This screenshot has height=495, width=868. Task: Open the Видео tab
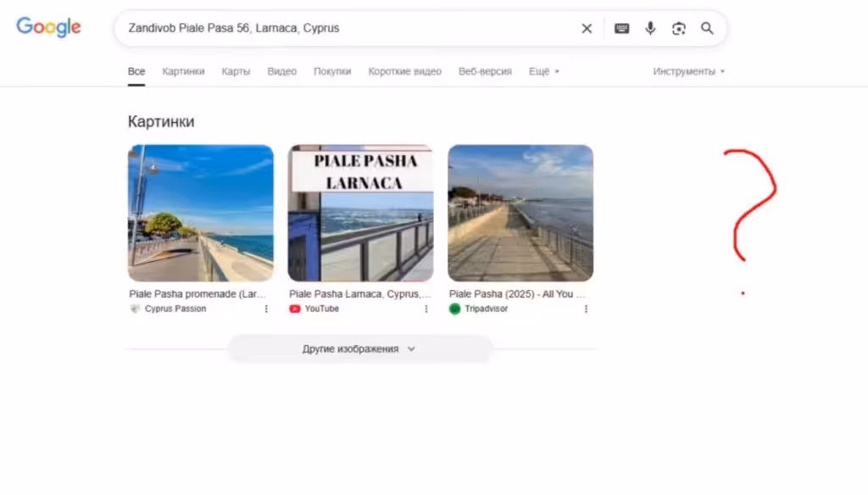(x=281, y=71)
